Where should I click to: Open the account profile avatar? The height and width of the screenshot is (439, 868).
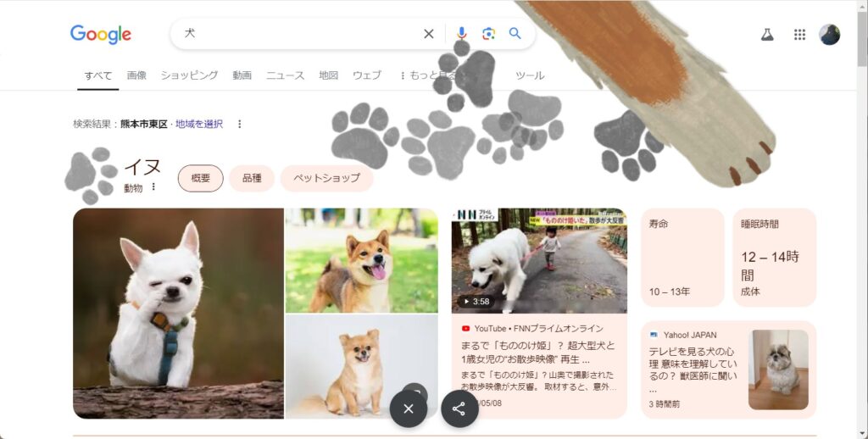point(829,35)
